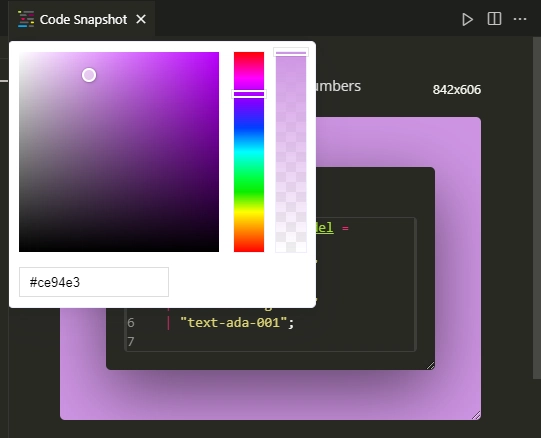Click line number 6 in snapshot
Image resolution: width=541 pixels, height=438 pixels.
131,323
